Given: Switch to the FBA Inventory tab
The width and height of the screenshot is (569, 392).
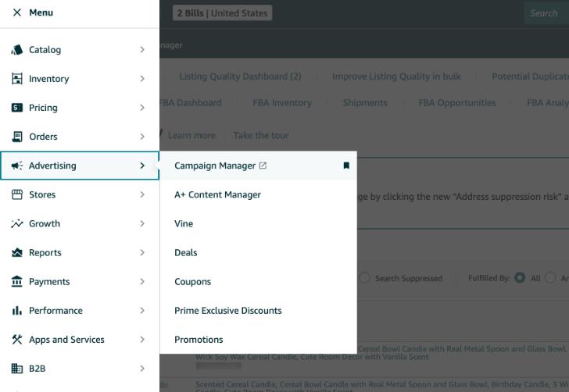Looking at the screenshot, I should click(x=282, y=103).
